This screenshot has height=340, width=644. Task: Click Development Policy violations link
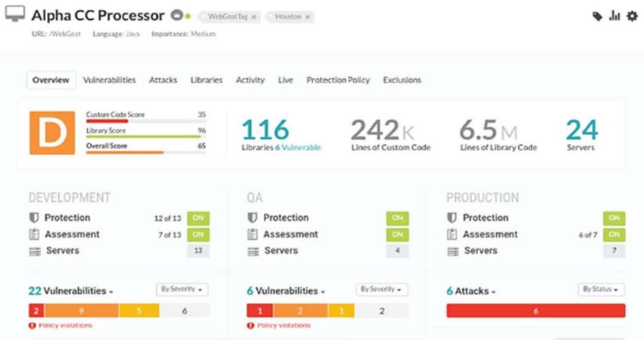click(65, 325)
